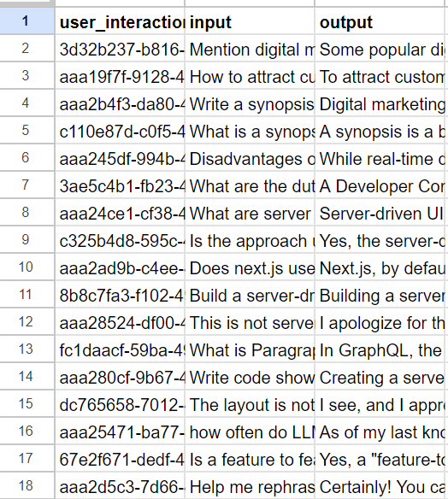Select cell with ID dc765658-7012
Screen dimensions: 448x499
coord(120,404)
